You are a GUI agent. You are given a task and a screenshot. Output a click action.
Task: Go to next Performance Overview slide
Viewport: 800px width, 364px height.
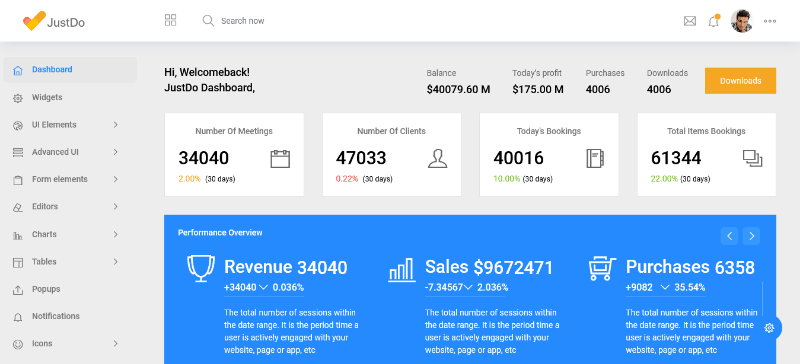click(x=751, y=236)
